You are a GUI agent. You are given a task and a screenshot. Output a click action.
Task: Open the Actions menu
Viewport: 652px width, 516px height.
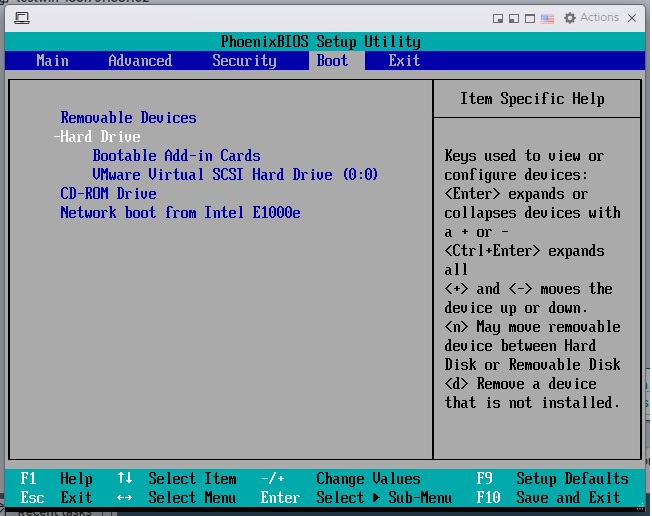pos(591,17)
